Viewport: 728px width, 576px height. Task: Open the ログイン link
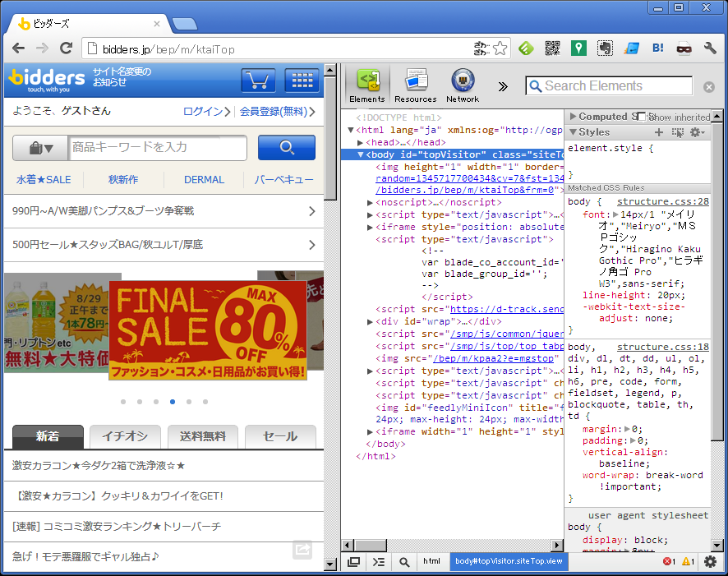(x=206, y=112)
